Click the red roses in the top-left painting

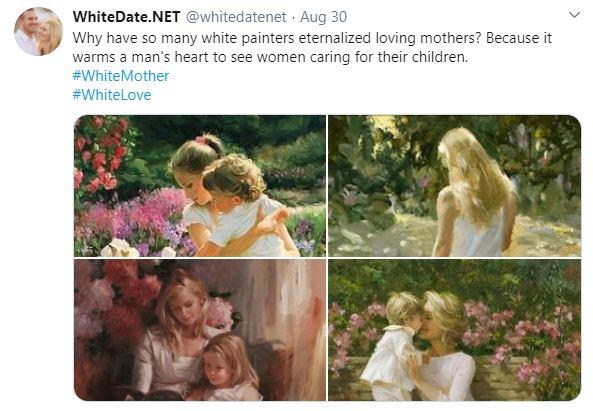(x=100, y=155)
